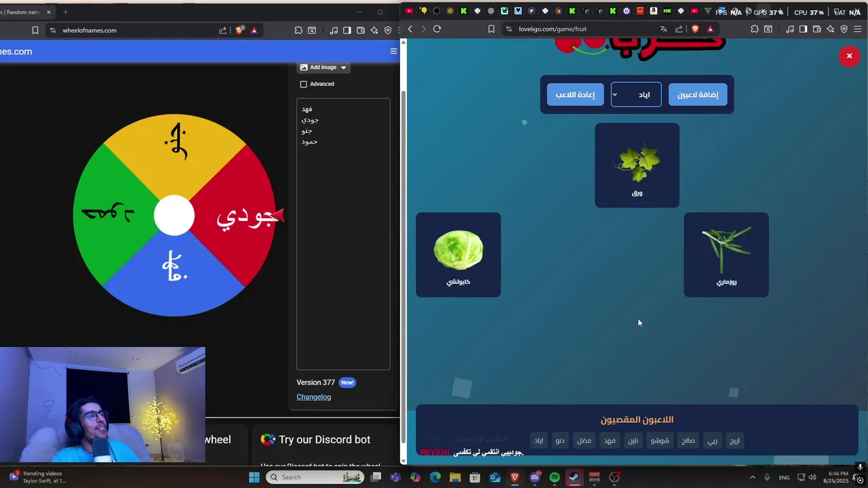Open Trending videos news widget
This screenshot has height=488, width=868.
(37, 477)
